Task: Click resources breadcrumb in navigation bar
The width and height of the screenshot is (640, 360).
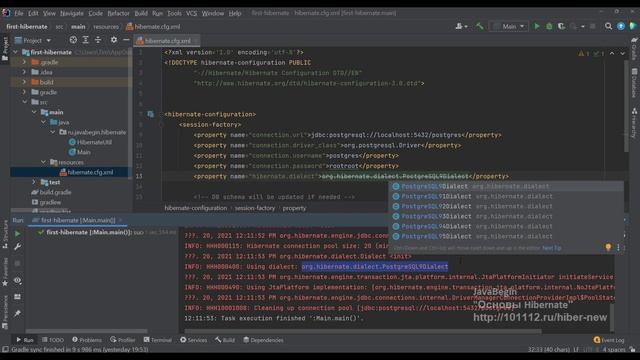Action: pos(106,27)
